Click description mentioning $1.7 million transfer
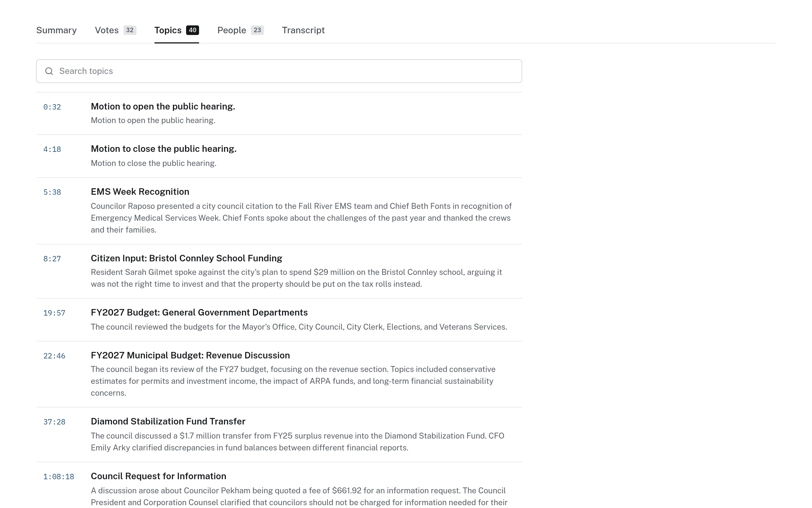The width and height of the screenshot is (812, 508). 297,442
